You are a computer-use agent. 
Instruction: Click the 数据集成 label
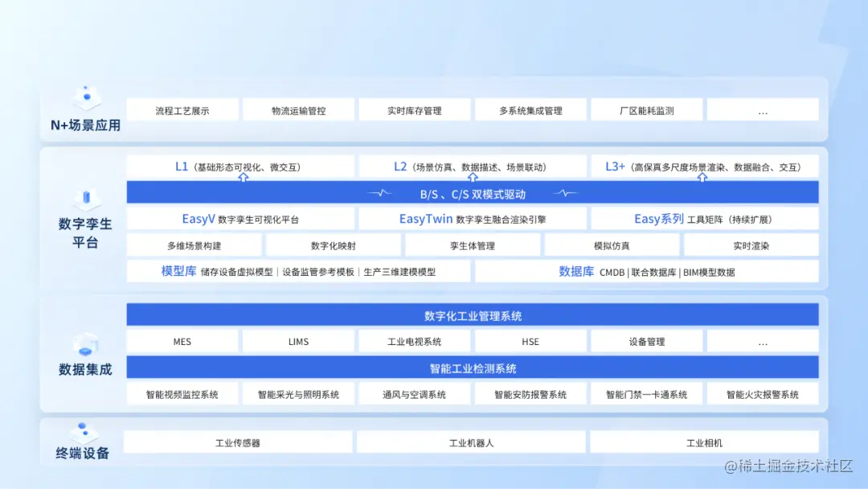(85, 369)
